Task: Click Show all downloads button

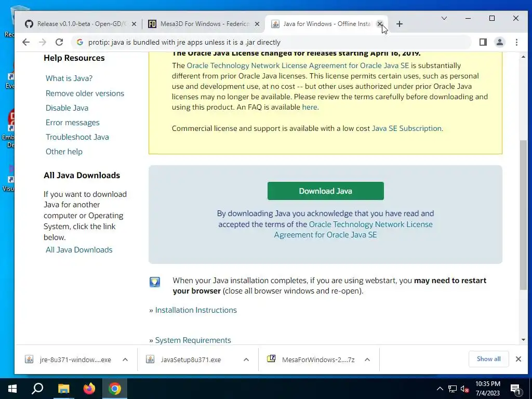Action: (488, 359)
